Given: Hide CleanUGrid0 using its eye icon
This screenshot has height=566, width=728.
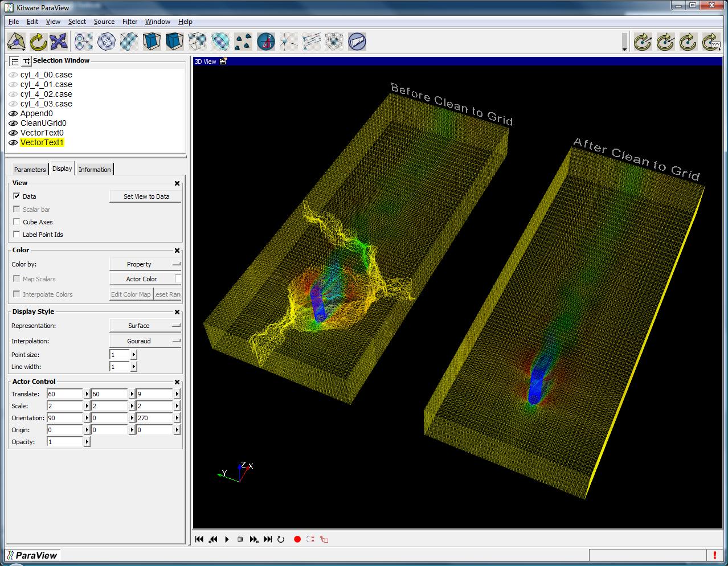Looking at the screenshot, I should click(x=13, y=124).
